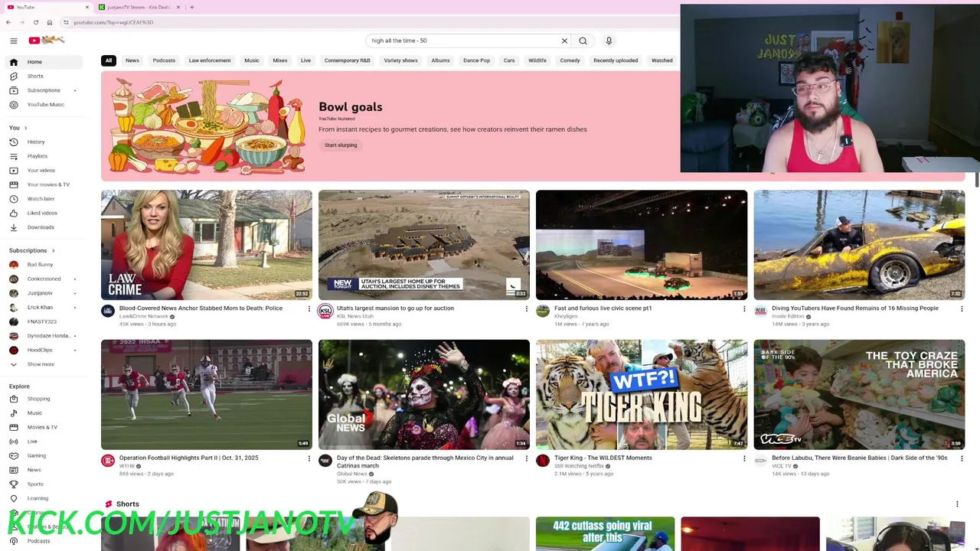980x551 pixels.
Task: Select the Wildlife filter chip
Action: point(537,60)
